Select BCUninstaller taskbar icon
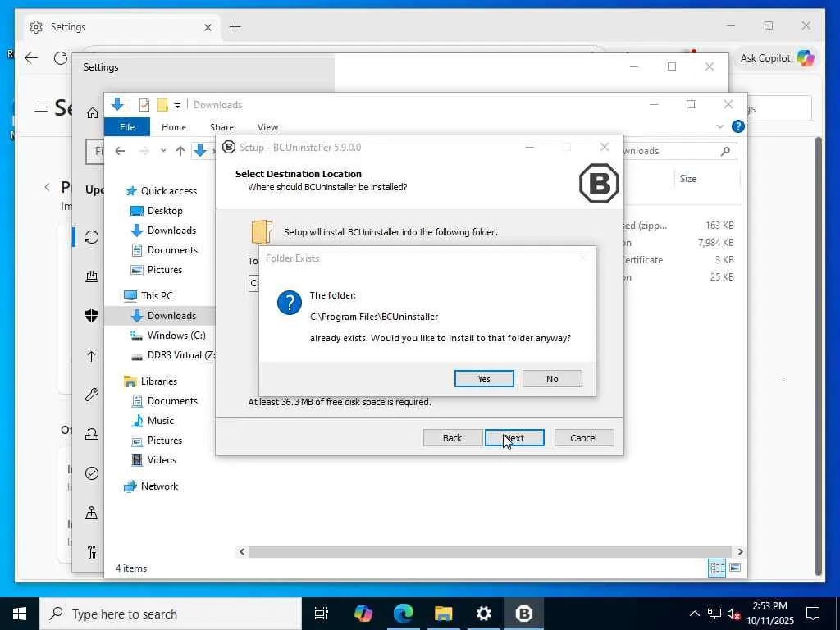Image resolution: width=840 pixels, height=630 pixels. coord(524,614)
